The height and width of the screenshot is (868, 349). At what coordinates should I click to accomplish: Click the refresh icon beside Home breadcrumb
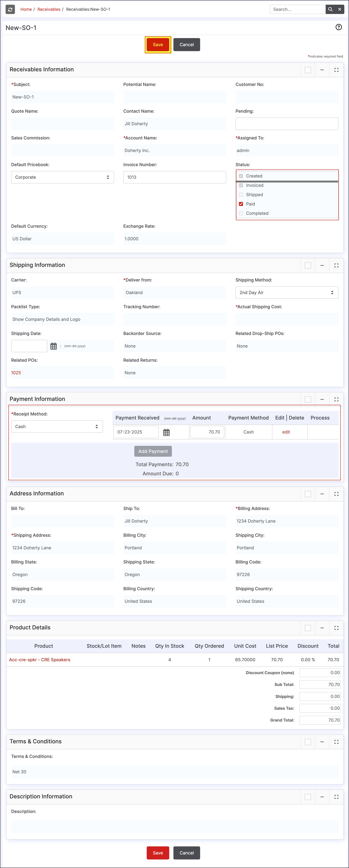(10, 9)
